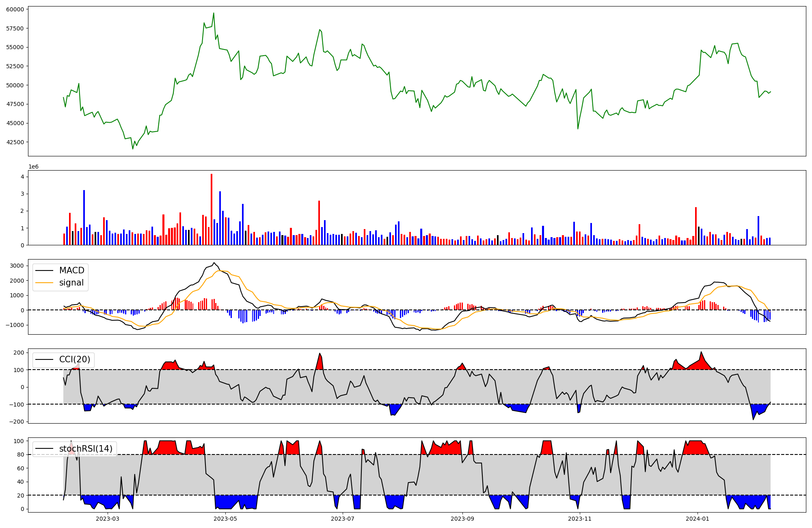Image resolution: width=812 pixels, height=528 pixels.
Task: Click the 2023-11 date tick label
Action: tap(580, 519)
